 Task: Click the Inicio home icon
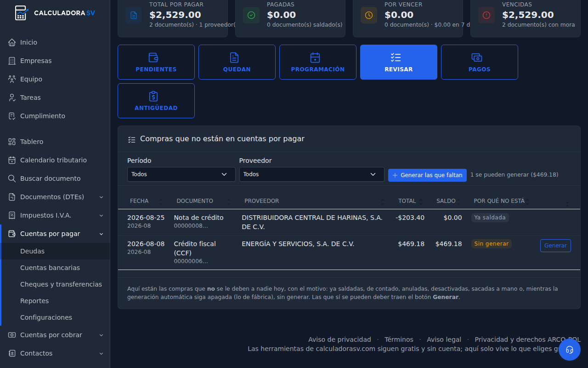(12, 42)
